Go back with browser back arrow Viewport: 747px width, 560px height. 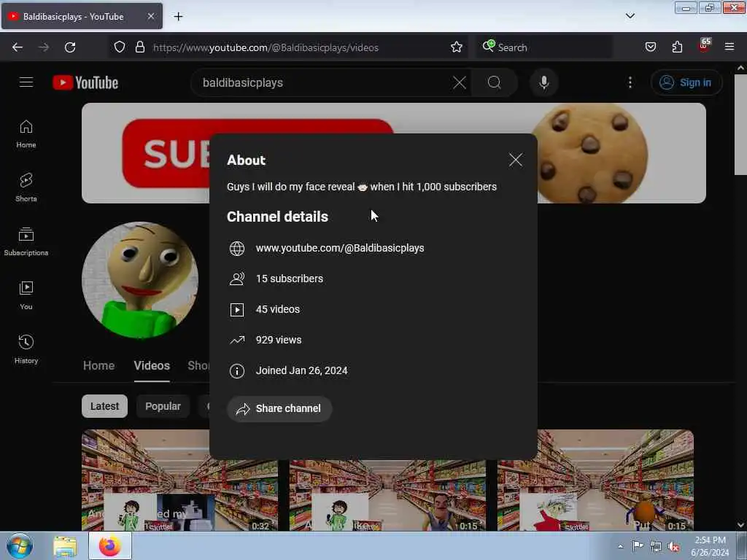coord(18,47)
